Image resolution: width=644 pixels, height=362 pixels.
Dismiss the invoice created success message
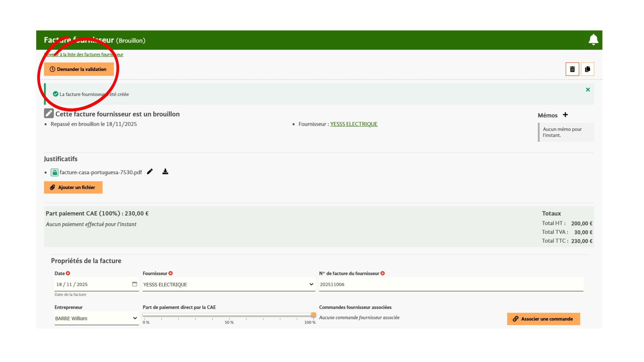click(x=588, y=89)
